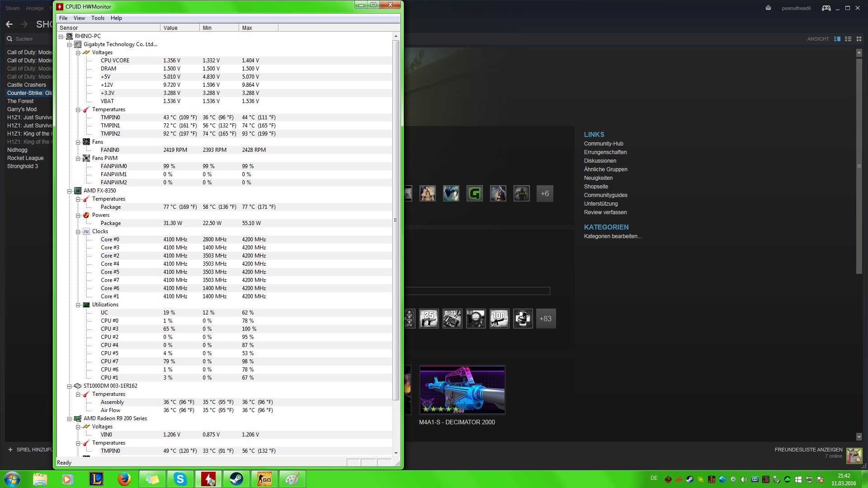Click the M4A1-S Decimator thumbnail
This screenshot has height=488, width=868.
point(462,390)
